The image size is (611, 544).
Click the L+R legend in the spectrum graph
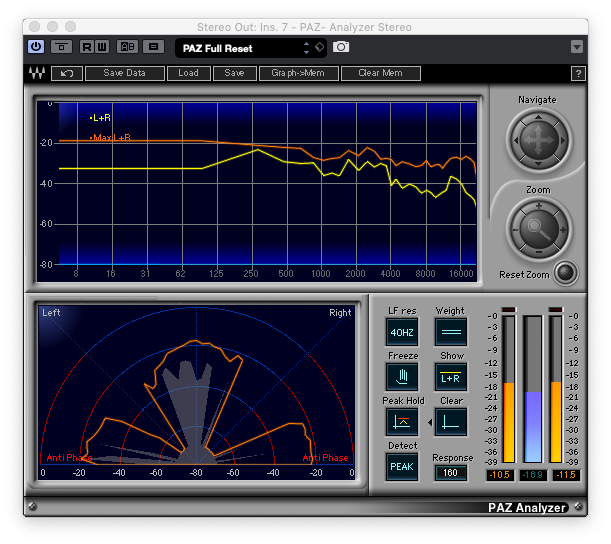point(100,118)
